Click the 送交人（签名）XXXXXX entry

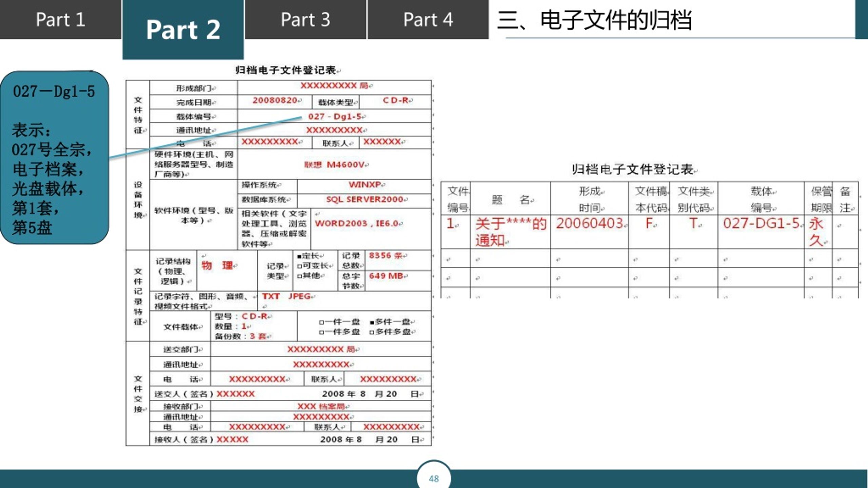point(205,394)
